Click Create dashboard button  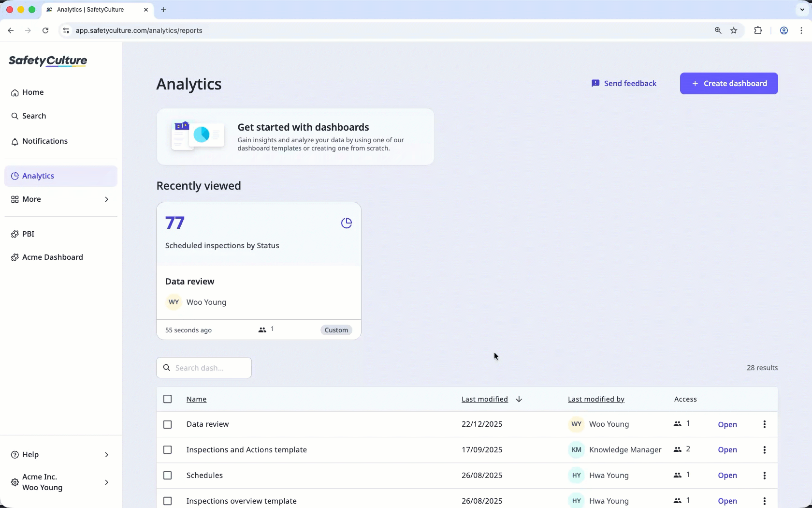click(x=729, y=84)
